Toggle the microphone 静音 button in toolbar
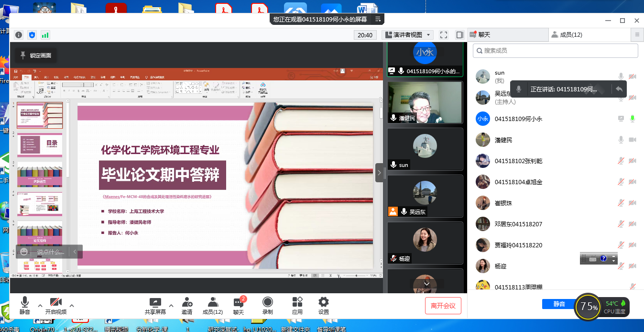644x332 pixels. (x=25, y=306)
